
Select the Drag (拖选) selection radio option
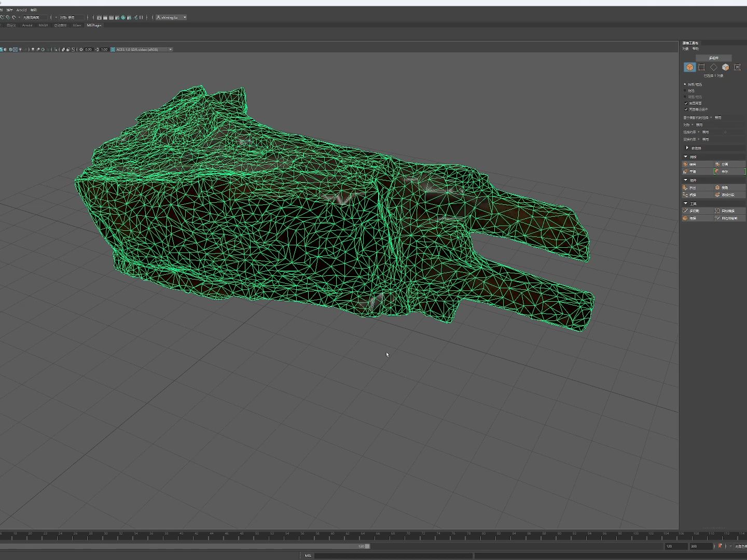pyautogui.click(x=685, y=91)
